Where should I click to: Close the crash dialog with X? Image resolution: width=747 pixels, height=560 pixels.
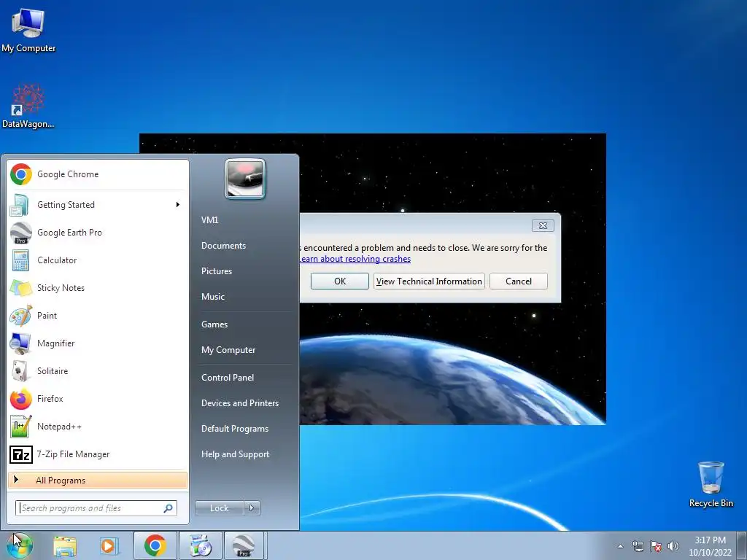click(x=543, y=226)
